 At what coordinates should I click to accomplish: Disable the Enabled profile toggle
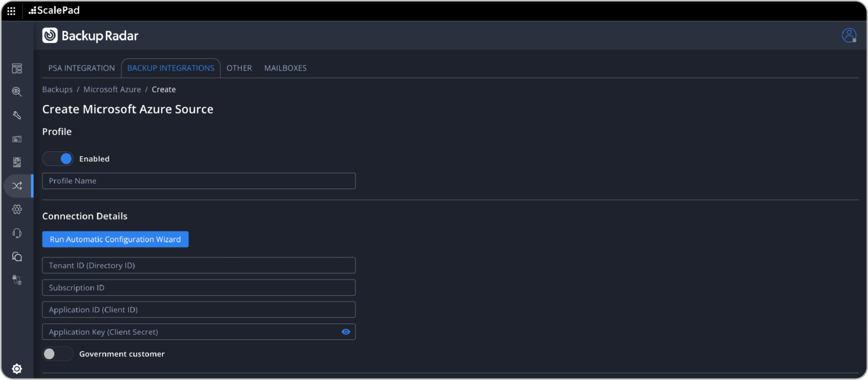pos(58,159)
